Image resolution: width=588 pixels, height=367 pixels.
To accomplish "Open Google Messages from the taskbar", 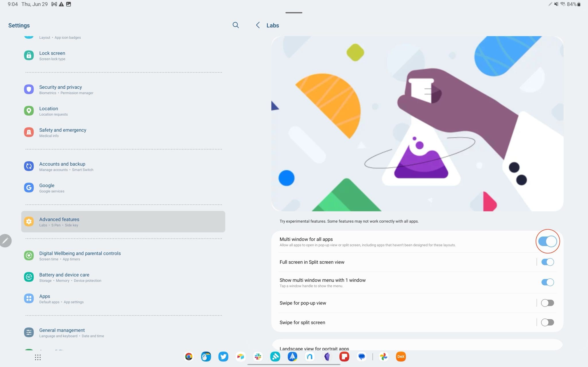I will pos(361,357).
